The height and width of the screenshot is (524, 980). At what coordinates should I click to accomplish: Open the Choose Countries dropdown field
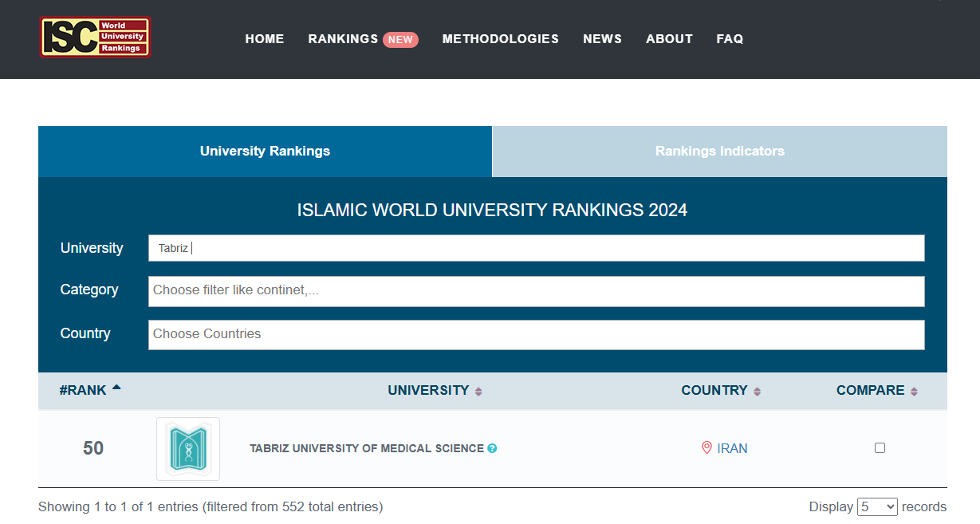pyautogui.click(x=536, y=335)
